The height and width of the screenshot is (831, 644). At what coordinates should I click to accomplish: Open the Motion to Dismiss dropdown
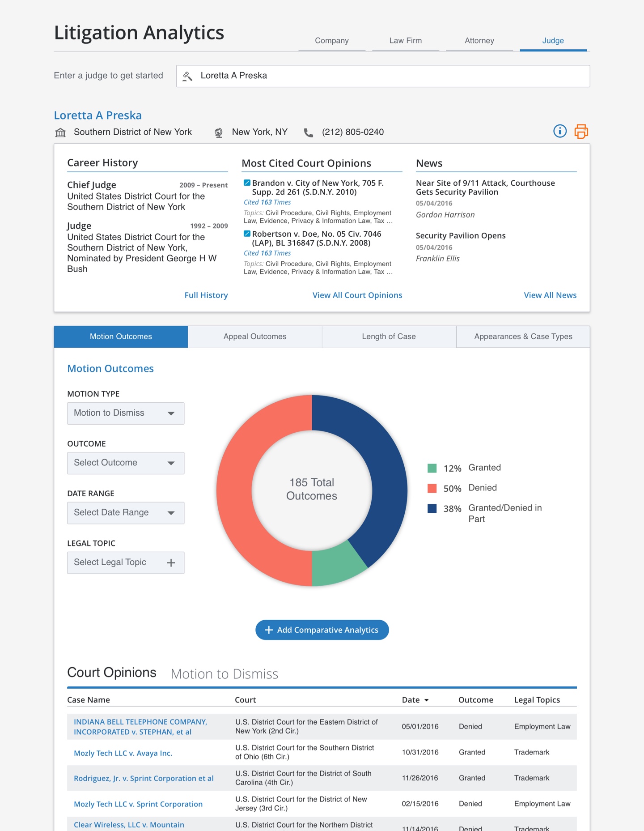tap(126, 413)
